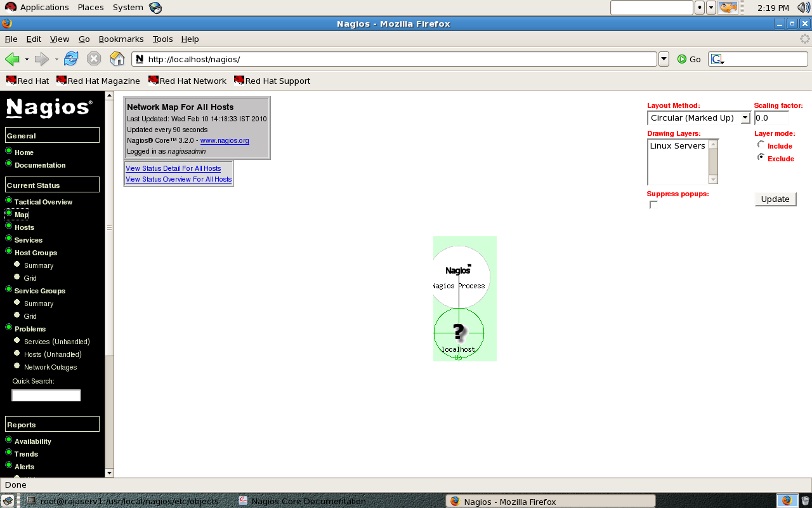812x508 pixels.
Task: Click the sidebar scrollbar up arrow
Action: click(x=109, y=96)
